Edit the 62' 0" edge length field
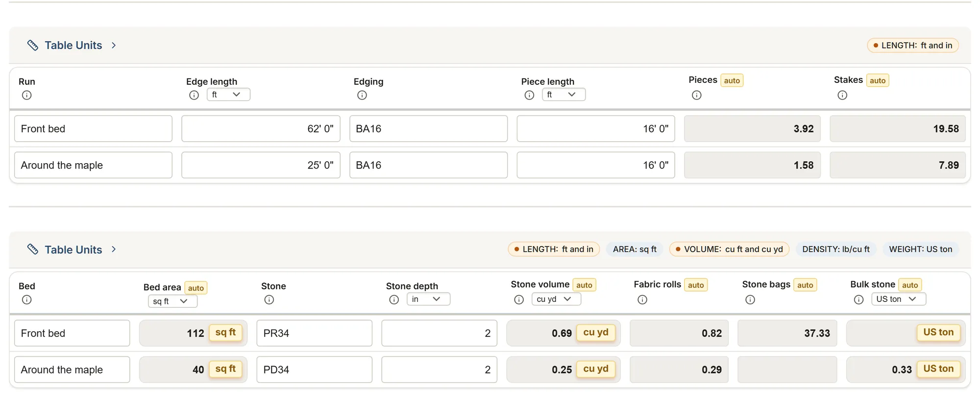Screen dimensions: 980x397 tap(261, 129)
